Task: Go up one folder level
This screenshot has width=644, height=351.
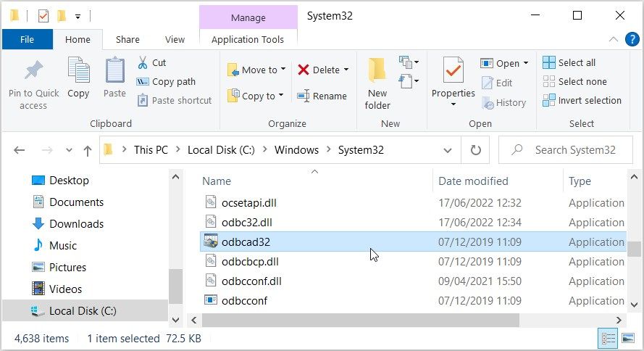Action: [x=88, y=151]
